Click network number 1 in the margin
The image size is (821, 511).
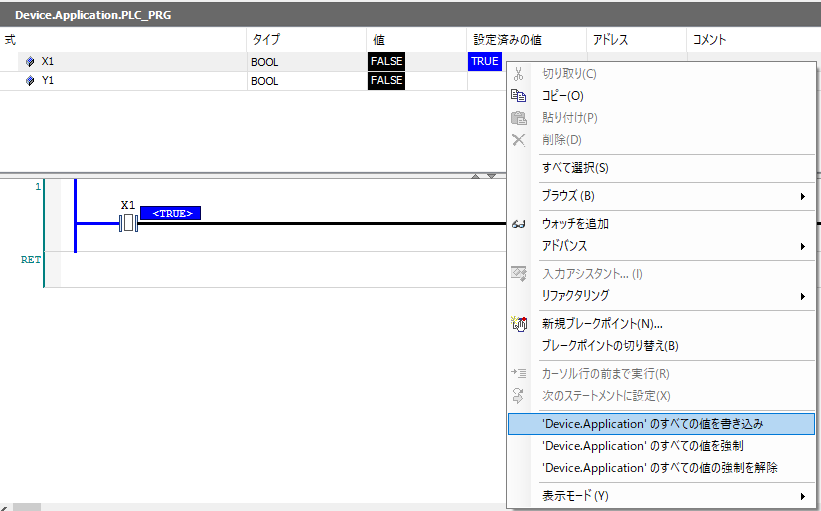38,186
